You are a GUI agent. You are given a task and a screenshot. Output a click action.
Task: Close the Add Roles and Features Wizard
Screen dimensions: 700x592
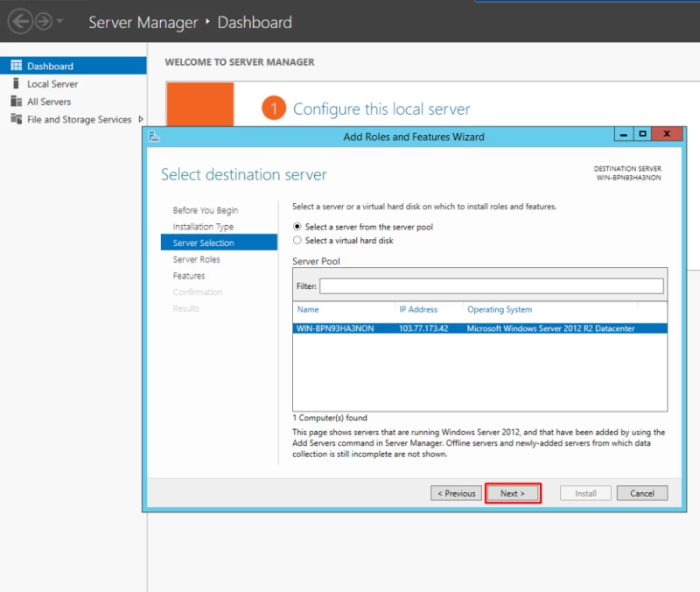click(667, 134)
